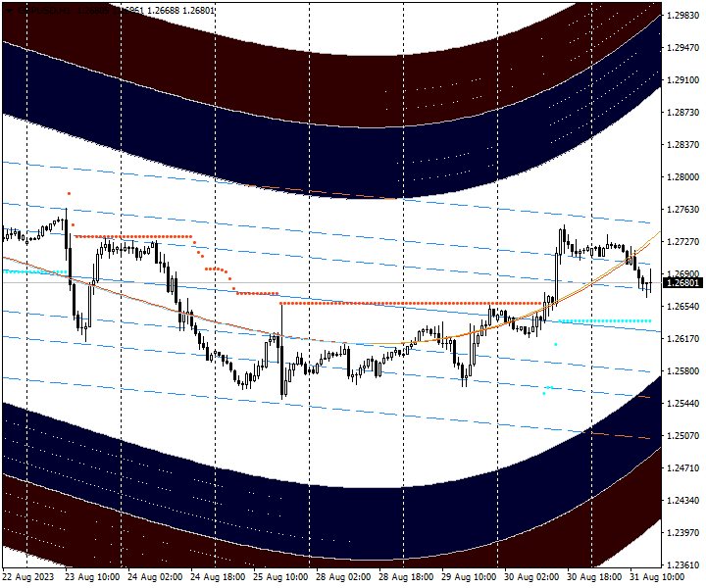
Task: Click price level 1.25800 on scale
Action: tap(683, 370)
